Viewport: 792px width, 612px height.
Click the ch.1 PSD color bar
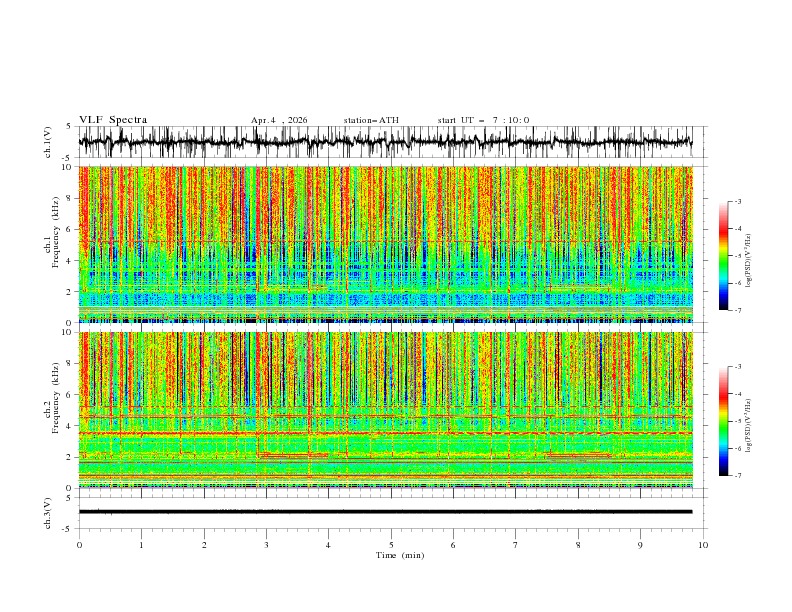click(724, 256)
